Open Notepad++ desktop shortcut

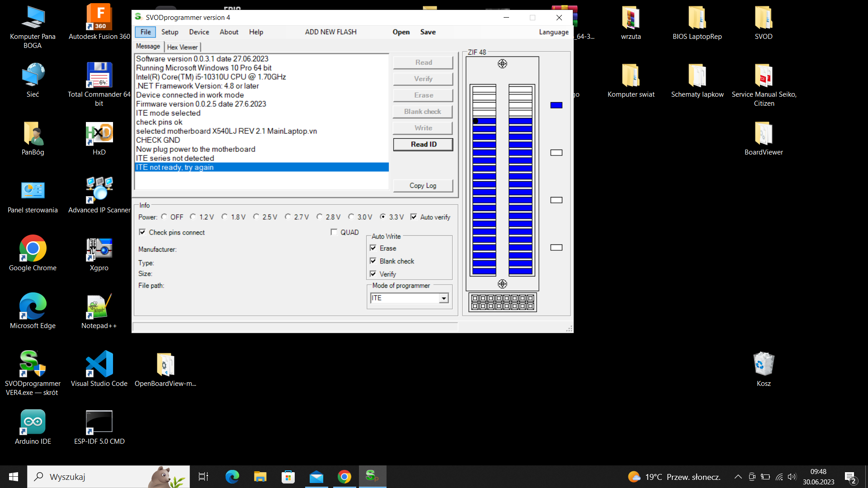(99, 307)
